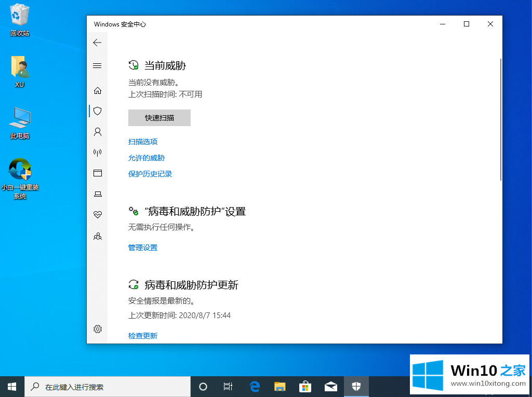Open 允许的威胁 link

pos(147,158)
